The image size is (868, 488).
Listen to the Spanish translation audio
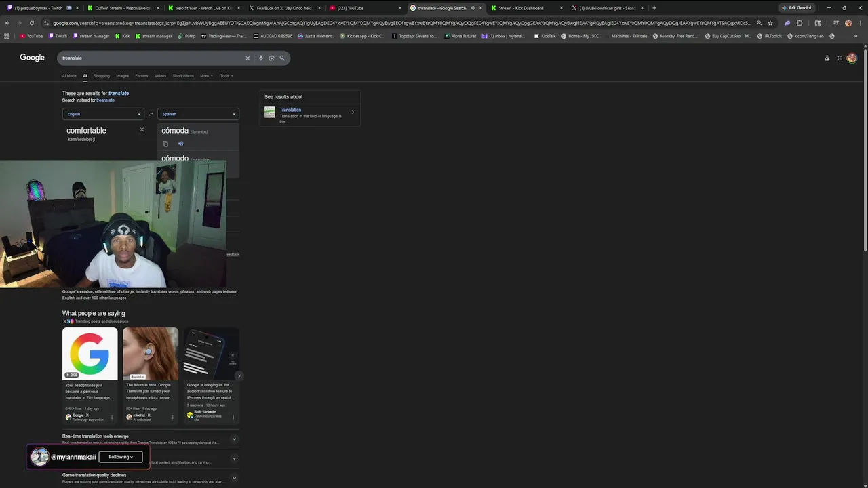pyautogui.click(x=180, y=144)
